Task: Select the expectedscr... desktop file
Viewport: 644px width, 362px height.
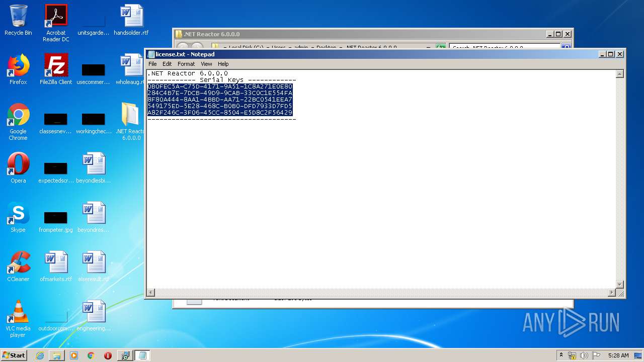Action: click(x=56, y=172)
